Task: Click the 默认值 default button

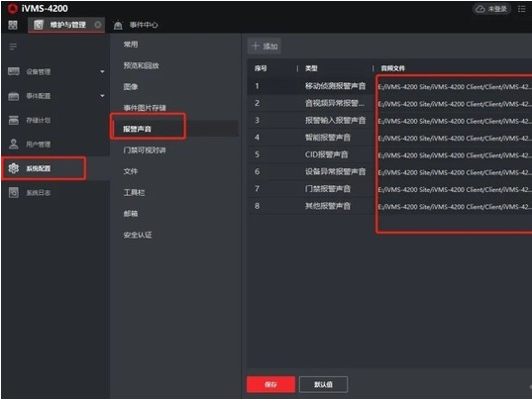Action: (x=323, y=384)
